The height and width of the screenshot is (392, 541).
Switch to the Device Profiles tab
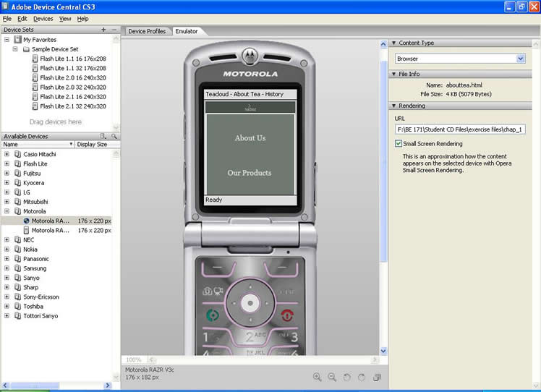coord(147,31)
